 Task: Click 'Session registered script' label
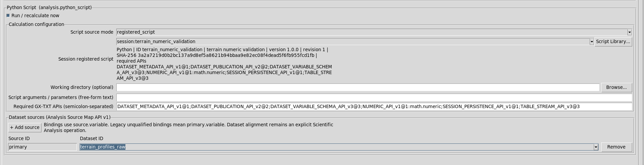coord(86,59)
